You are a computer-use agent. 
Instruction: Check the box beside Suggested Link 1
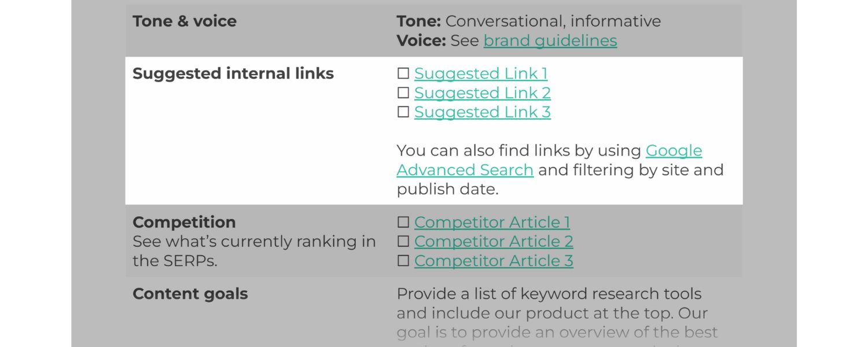pyautogui.click(x=403, y=73)
